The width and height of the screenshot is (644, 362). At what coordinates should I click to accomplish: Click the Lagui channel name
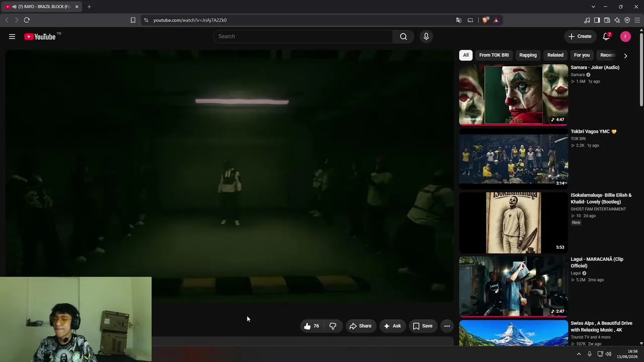pos(576,273)
